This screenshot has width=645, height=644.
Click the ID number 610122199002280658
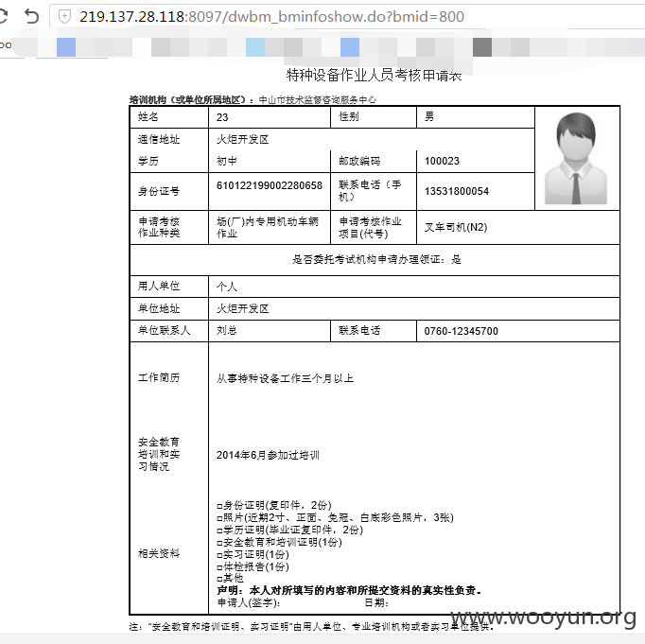[x=270, y=185]
